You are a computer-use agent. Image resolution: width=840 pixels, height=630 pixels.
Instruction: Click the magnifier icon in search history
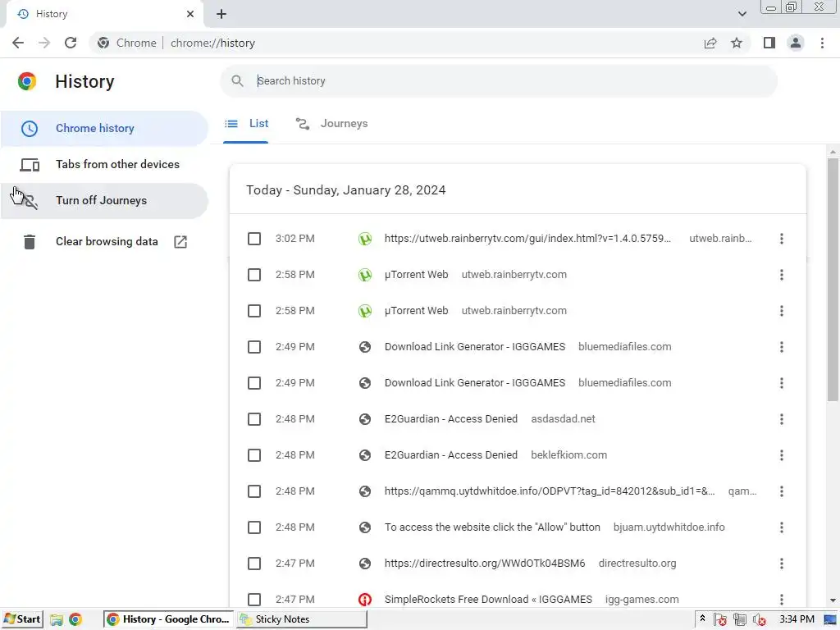(x=237, y=81)
